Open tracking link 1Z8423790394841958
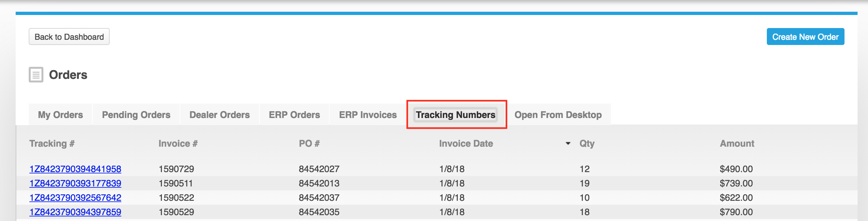868x221 pixels. click(75, 169)
